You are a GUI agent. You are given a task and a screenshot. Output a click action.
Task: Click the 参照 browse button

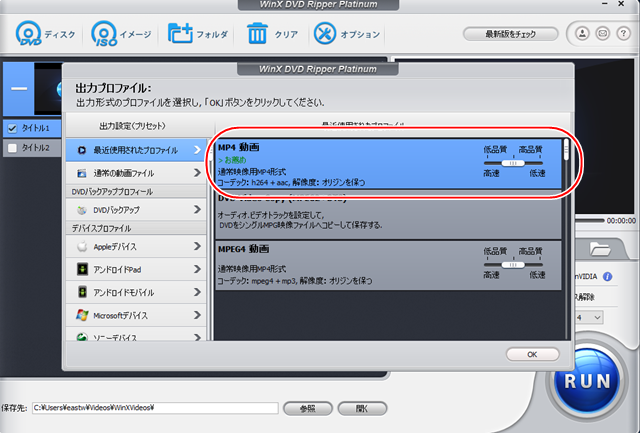[x=308, y=409]
